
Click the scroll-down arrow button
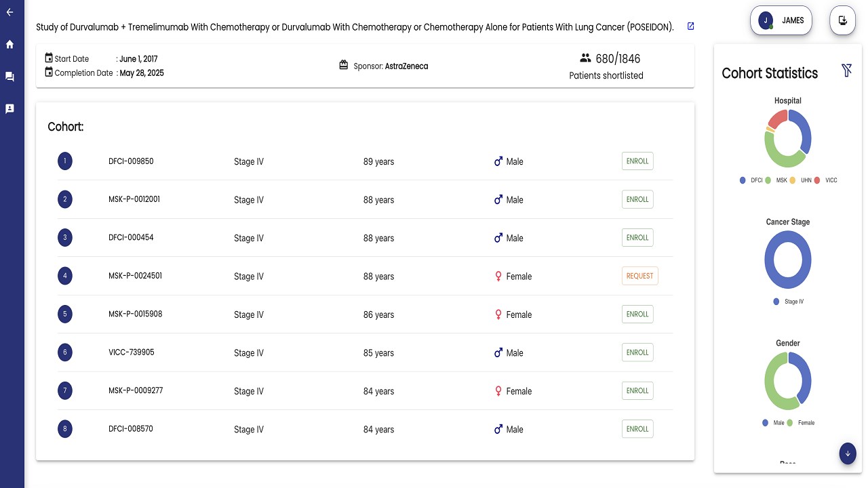pyautogui.click(x=848, y=453)
